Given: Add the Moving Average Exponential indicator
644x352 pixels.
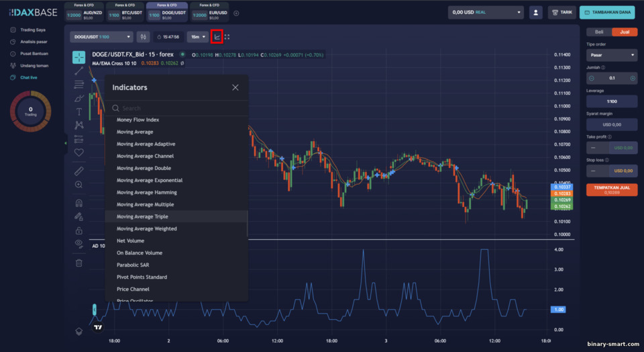Looking at the screenshot, I should coord(176,180).
